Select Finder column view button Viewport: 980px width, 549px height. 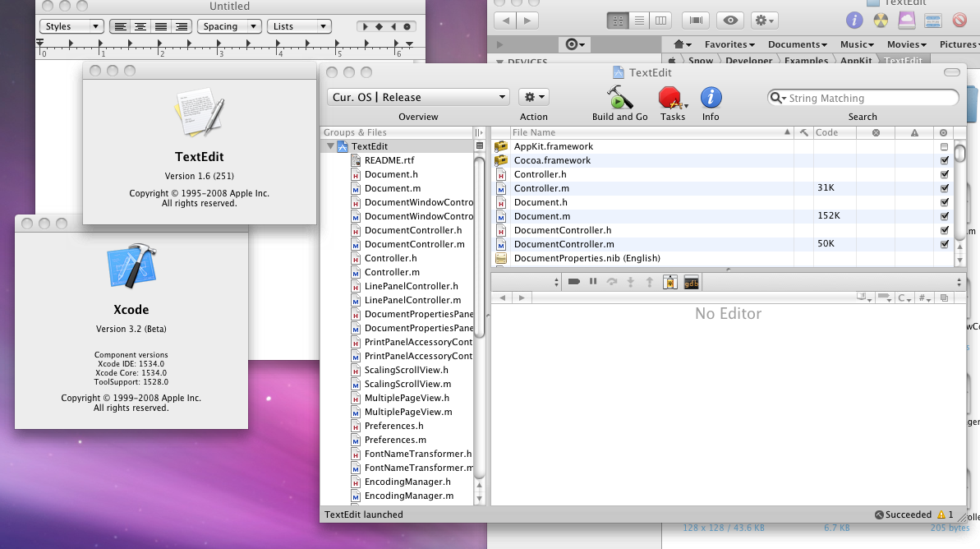pos(660,21)
